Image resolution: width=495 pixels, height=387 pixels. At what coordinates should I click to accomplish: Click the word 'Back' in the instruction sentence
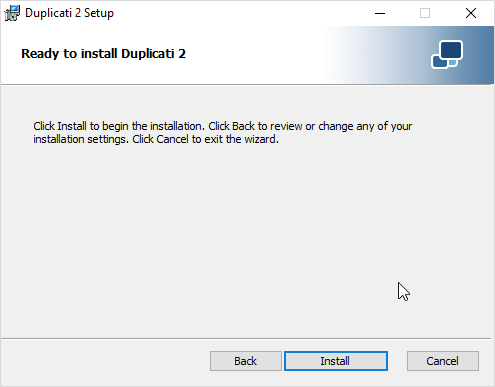[243, 126]
